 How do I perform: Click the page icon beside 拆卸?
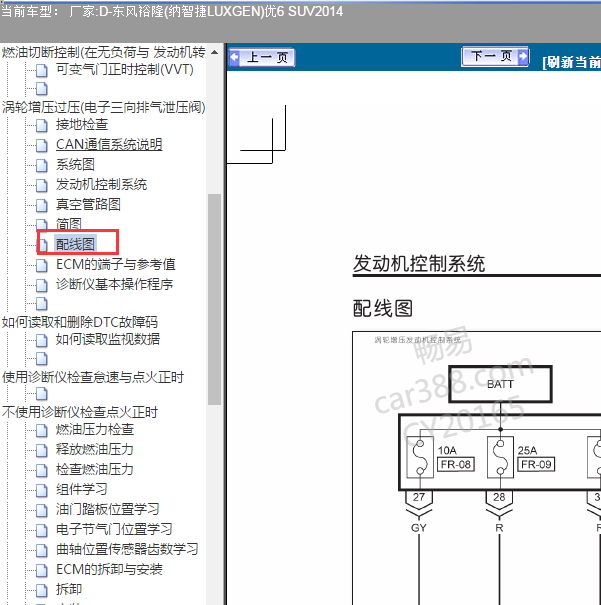coord(42,590)
